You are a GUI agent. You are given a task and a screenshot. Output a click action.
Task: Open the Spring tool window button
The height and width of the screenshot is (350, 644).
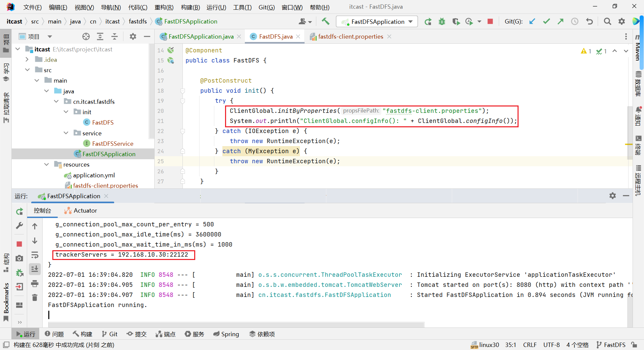tap(226, 334)
